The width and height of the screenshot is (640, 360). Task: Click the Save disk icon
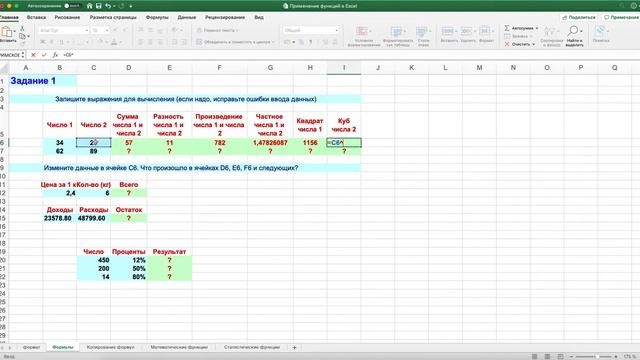pos(98,6)
